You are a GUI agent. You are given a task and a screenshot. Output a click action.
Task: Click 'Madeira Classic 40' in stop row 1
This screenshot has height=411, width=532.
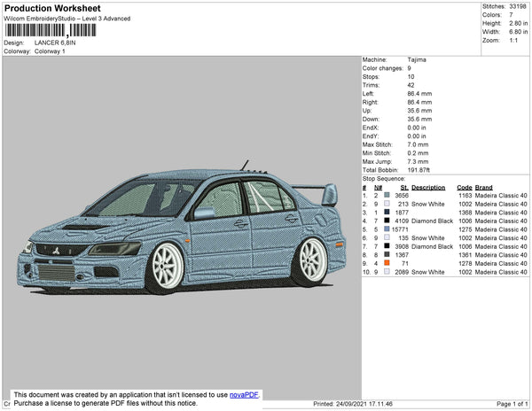click(501, 196)
